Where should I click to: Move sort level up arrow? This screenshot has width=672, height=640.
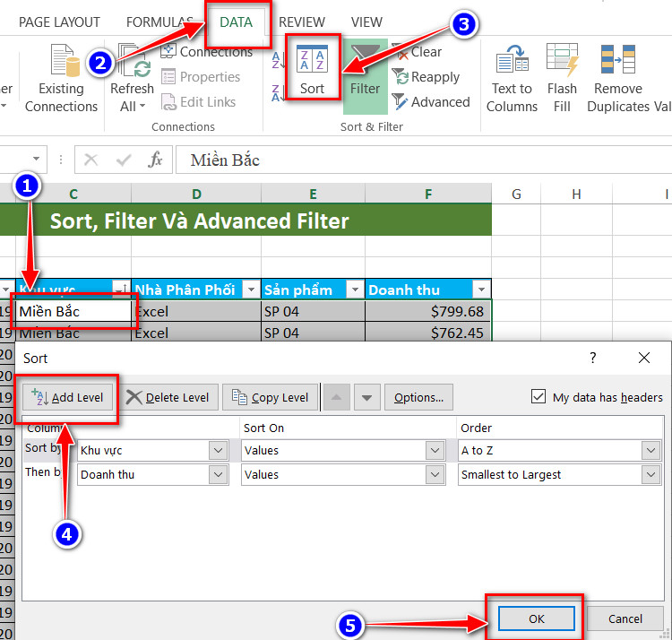tap(336, 397)
